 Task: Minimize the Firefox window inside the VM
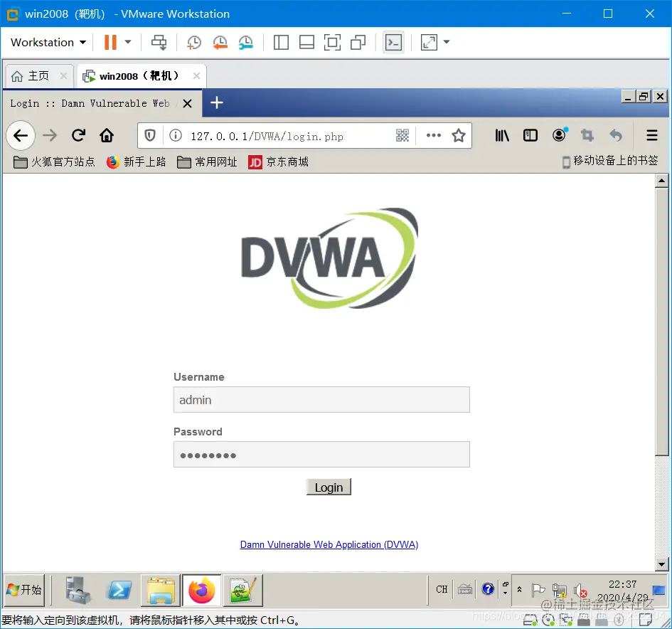coord(628,97)
